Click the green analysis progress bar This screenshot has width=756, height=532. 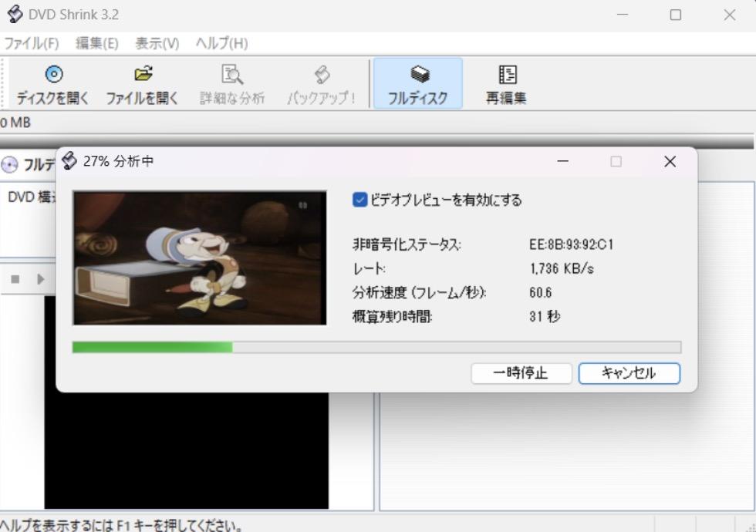click(x=376, y=347)
